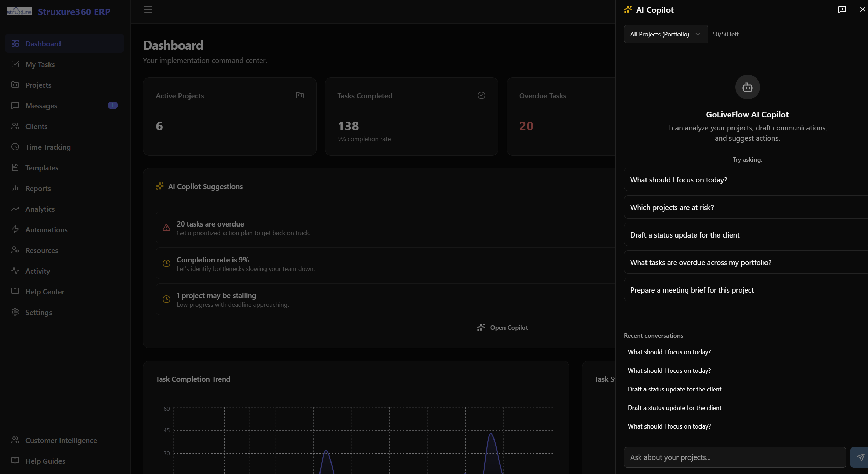Select the Time Tracking clock icon
Viewport: 868px width, 474px height.
pyautogui.click(x=15, y=147)
